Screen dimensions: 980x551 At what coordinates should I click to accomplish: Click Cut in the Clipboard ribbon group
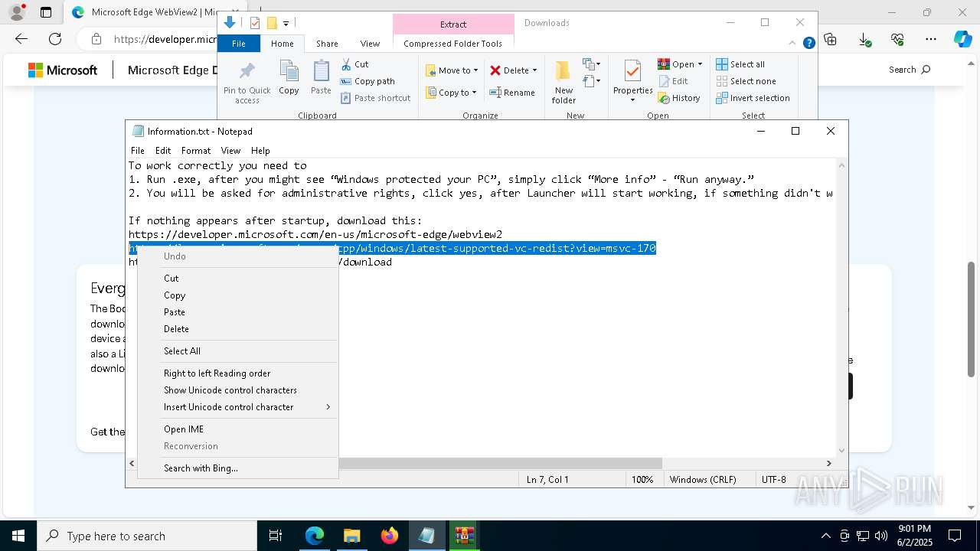pos(354,64)
